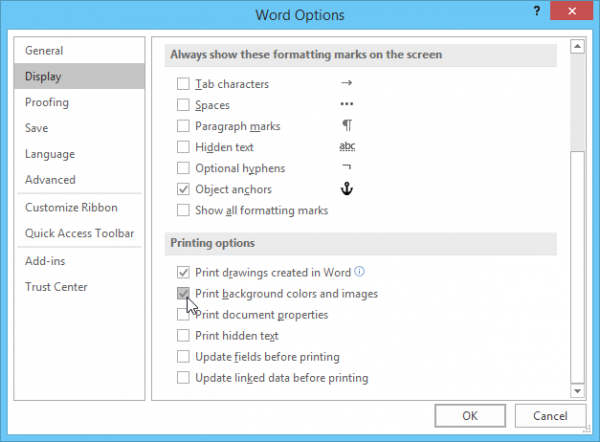Enable Update fields before printing

click(183, 357)
